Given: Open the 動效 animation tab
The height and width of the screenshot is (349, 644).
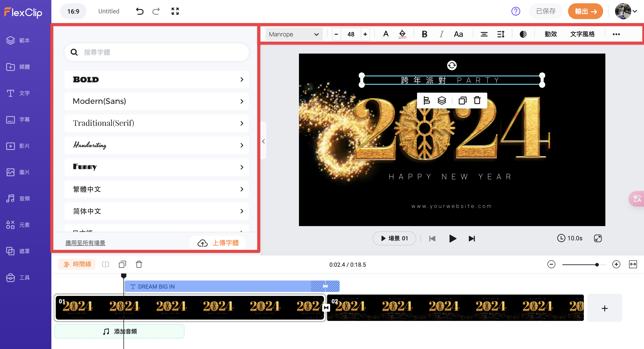Looking at the screenshot, I should [551, 34].
